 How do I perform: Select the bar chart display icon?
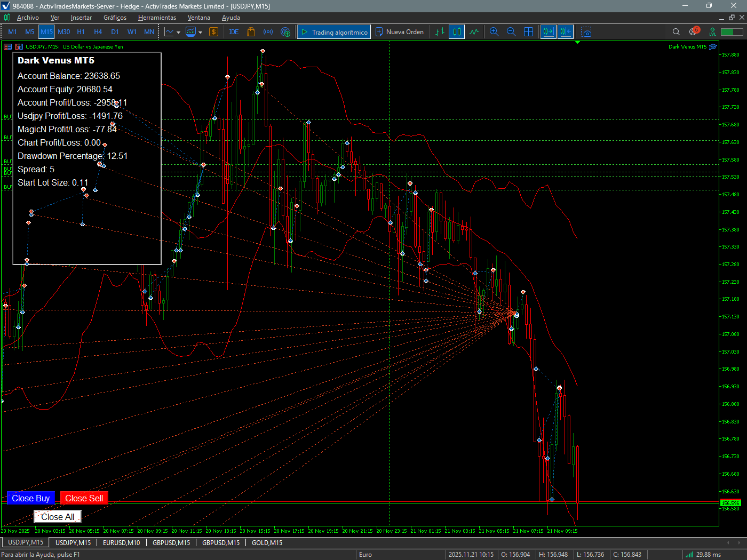pos(440,32)
